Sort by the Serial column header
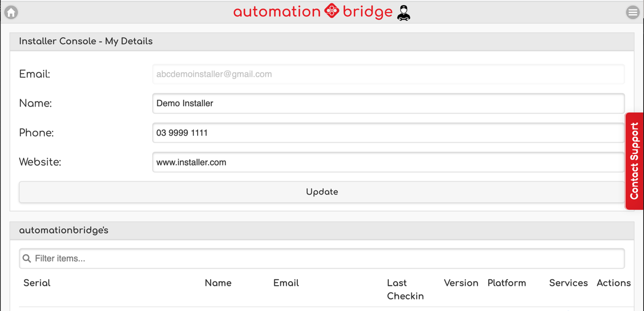644x311 pixels. pyautogui.click(x=37, y=283)
